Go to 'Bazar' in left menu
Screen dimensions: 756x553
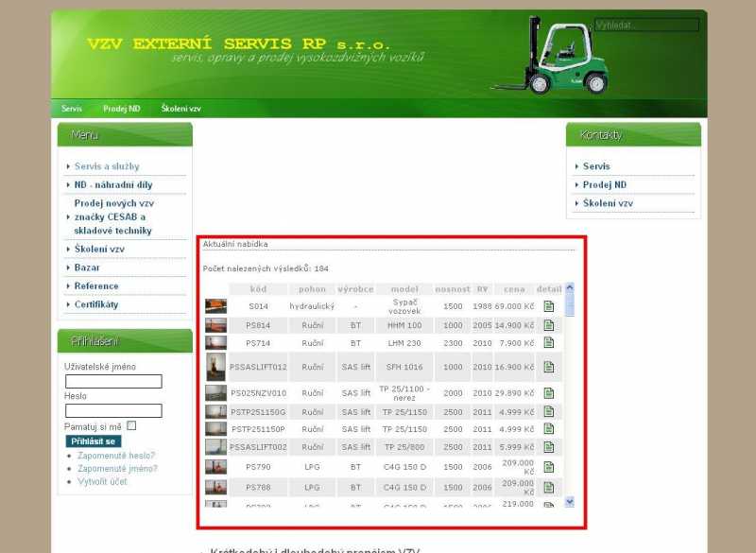tap(87, 268)
